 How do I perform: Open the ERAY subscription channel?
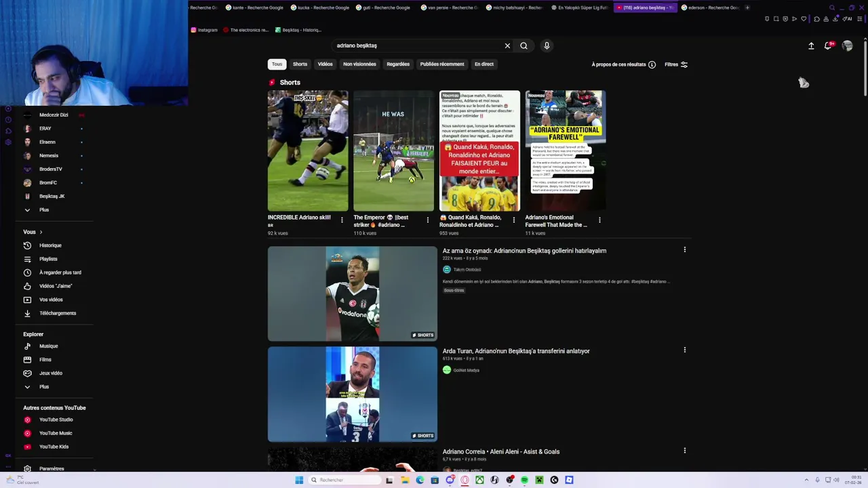pyautogui.click(x=45, y=128)
